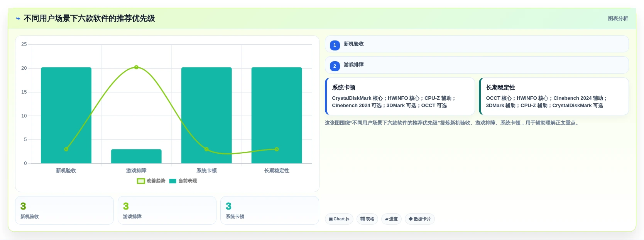
Task: Select the 新机验收 list row
Action: tap(477, 44)
